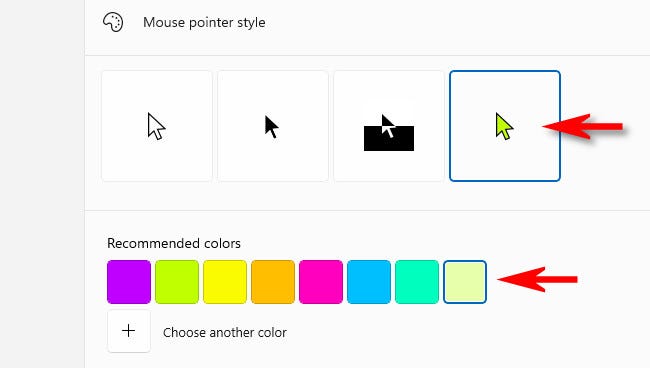The width and height of the screenshot is (650, 368).
Task: Select the sky blue color swatch
Action: coord(369,282)
